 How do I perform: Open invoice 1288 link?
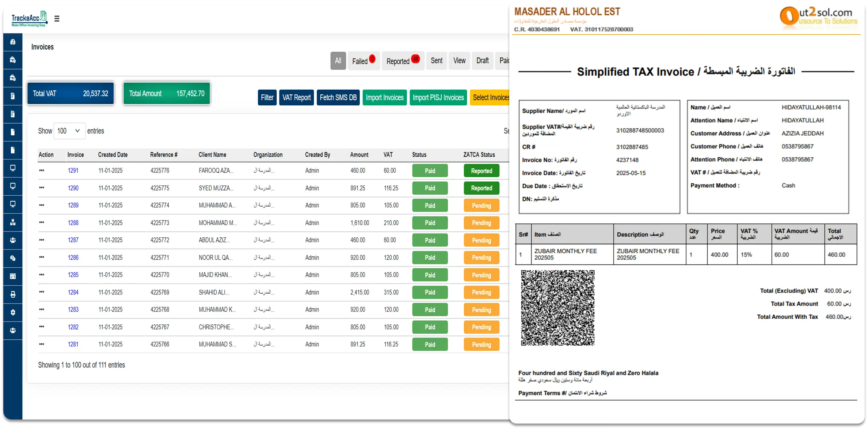click(x=73, y=223)
